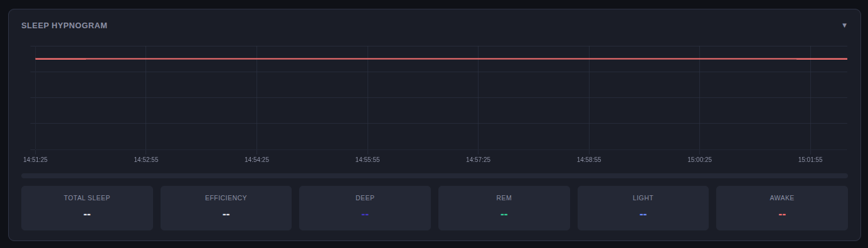Click the SLEEP HYPNOGRAM panel title

[64, 26]
